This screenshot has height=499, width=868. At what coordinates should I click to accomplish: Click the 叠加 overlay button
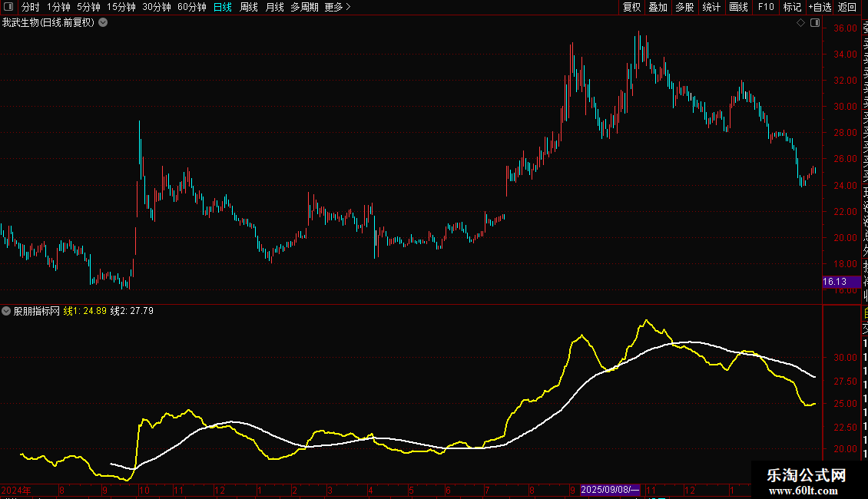tap(658, 7)
